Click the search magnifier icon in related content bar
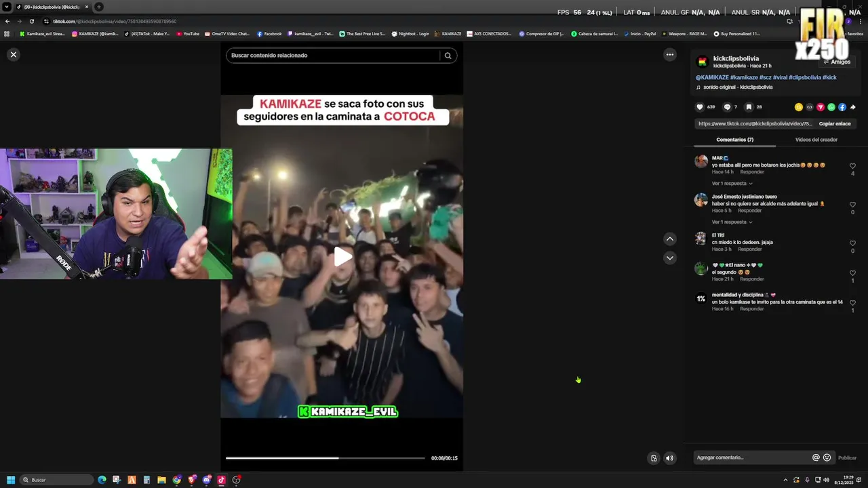The width and height of the screenshot is (868, 488). pos(448,56)
